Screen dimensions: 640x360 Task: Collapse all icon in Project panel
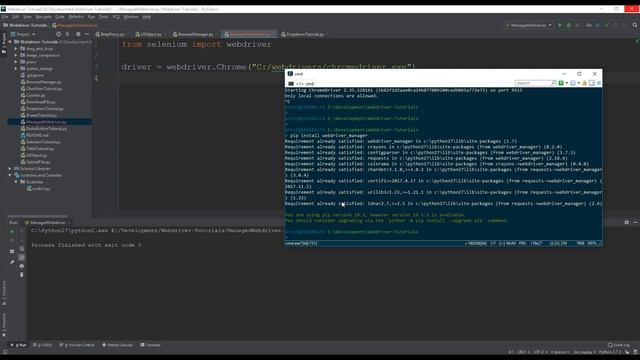67,34
